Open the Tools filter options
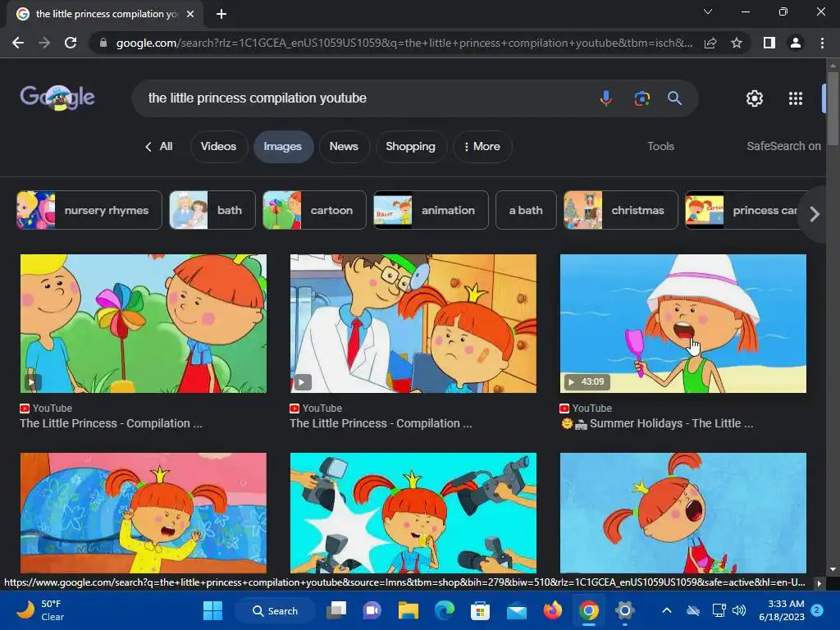This screenshot has height=630, width=840. point(660,146)
